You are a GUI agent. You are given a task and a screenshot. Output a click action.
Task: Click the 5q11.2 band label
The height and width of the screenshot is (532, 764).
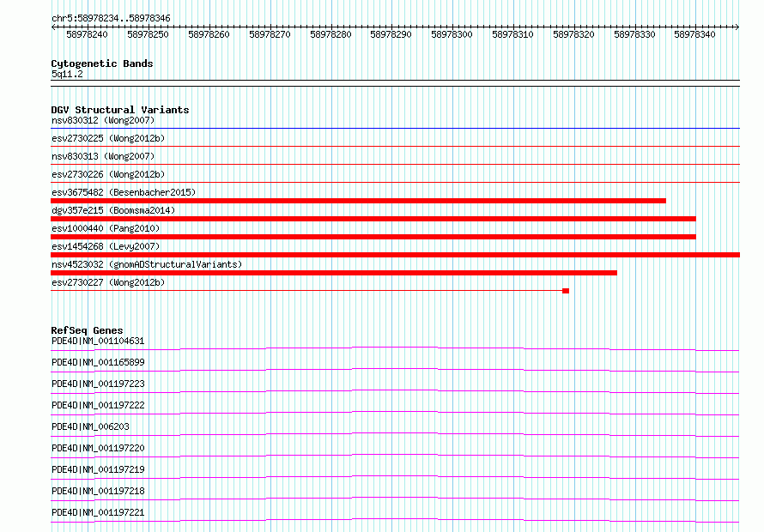pos(67,74)
